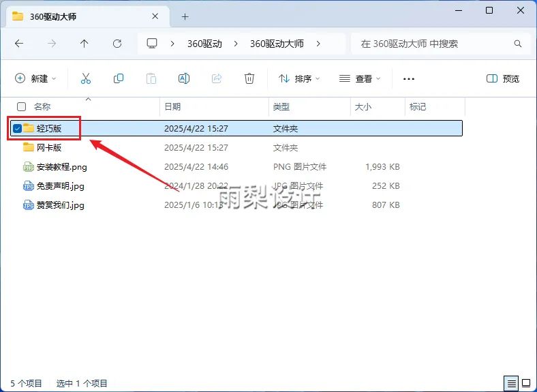Minimize the Explorer window
This screenshot has height=392, width=537.
(x=458, y=11)
